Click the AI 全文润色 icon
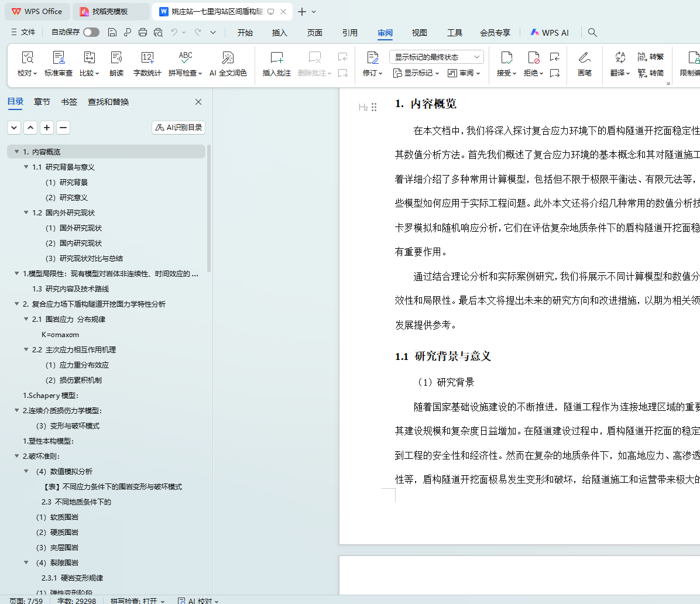700x604 pixels. [228, 58]
